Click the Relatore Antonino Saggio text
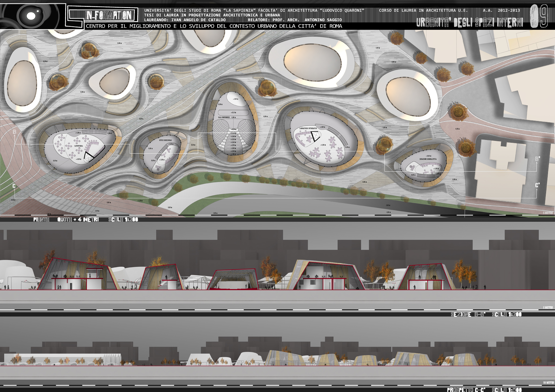The width and height of the screenshot is (555, 392). coord(295,20)
